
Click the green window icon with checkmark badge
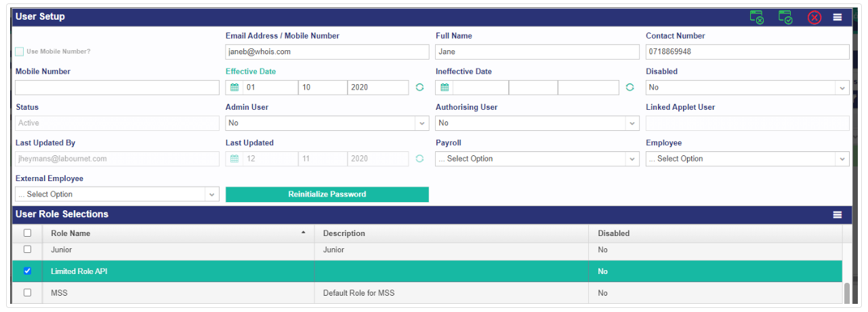pyautogui.click(x=785, y=17)
